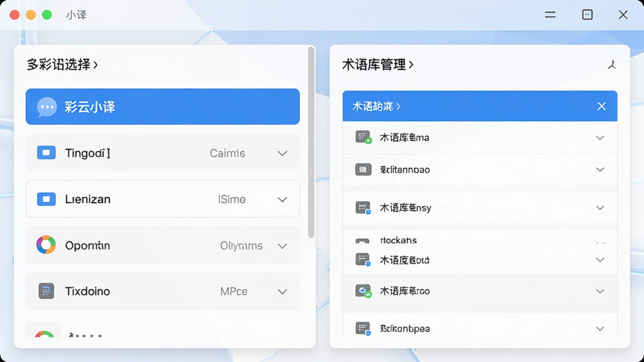Click the Lienizan label
The width and height of the screenshot is (644, 362).
tap(87, 199)
